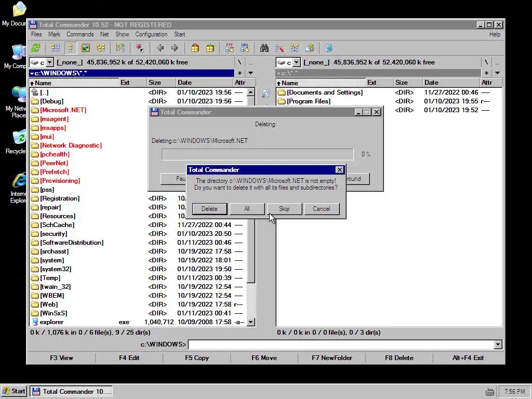Image resolution: width=532 pixels, height=399 pixels.
Task: Open the Net menu
Action: click(104, 34)
